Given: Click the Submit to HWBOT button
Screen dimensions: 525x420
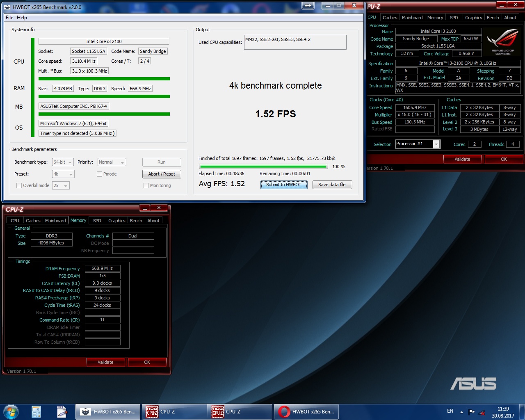Looking at the screenshot, I should [284, 185].
